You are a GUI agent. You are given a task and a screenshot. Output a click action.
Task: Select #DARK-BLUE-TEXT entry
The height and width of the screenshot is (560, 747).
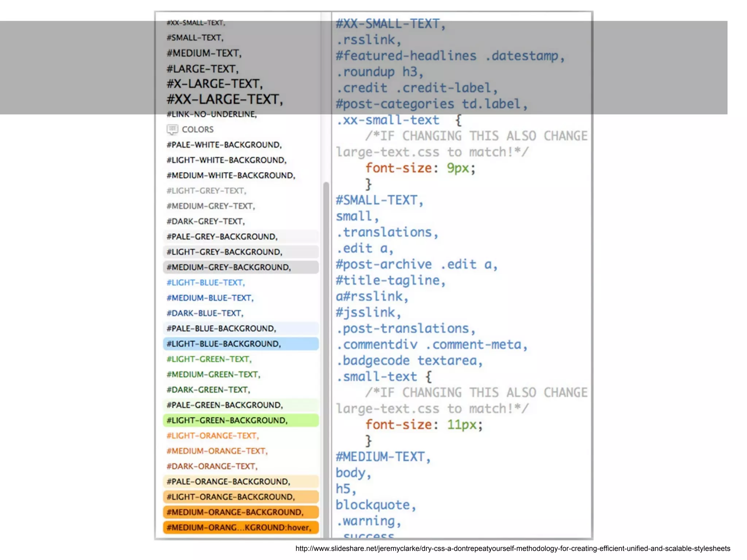click(205, 313)
